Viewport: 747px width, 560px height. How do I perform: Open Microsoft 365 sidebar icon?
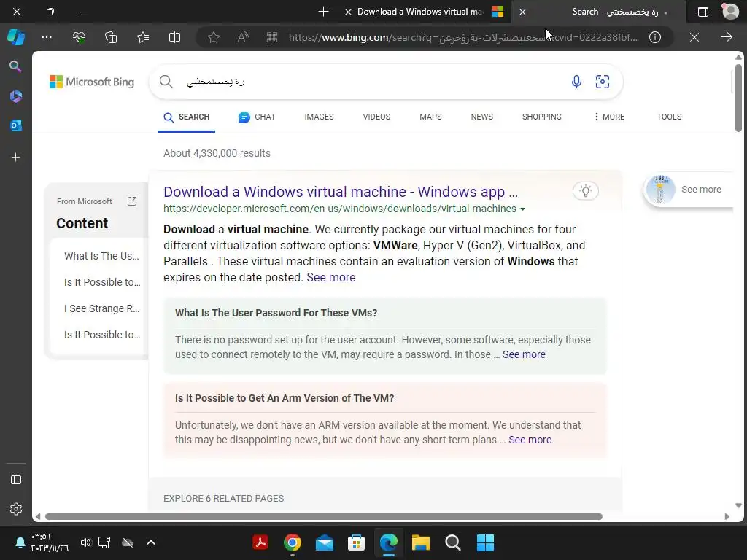[x=16, y=96]
